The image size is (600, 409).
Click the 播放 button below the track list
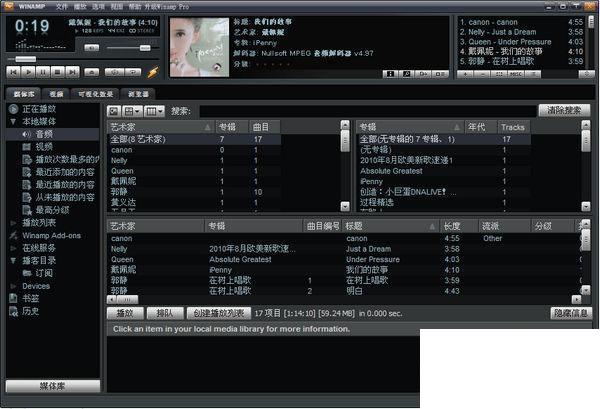(125, 313)
